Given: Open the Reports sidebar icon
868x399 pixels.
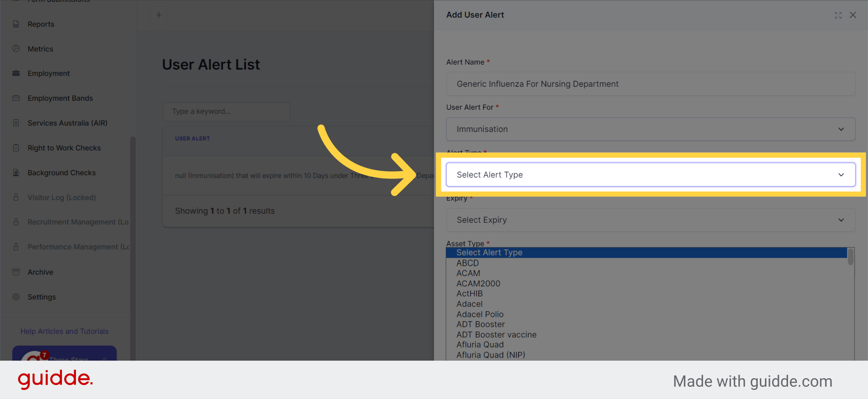Looking at the screenshot, I should 16,24.
